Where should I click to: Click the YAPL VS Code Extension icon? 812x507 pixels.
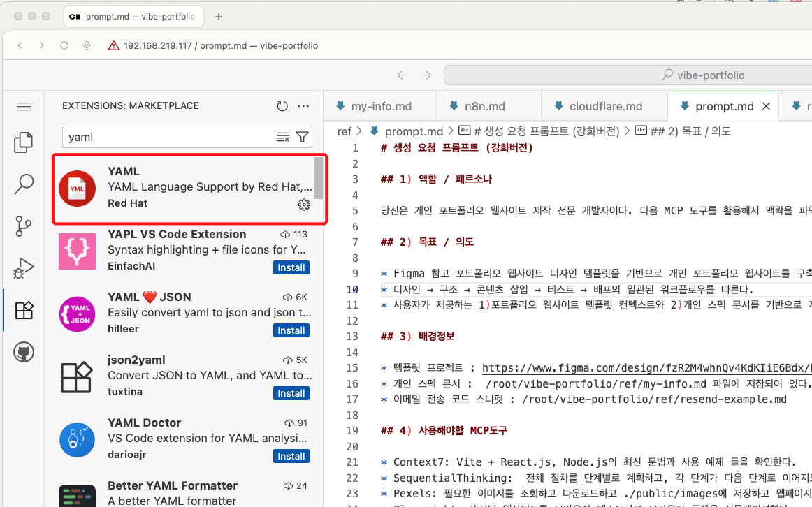click(77, 251)
